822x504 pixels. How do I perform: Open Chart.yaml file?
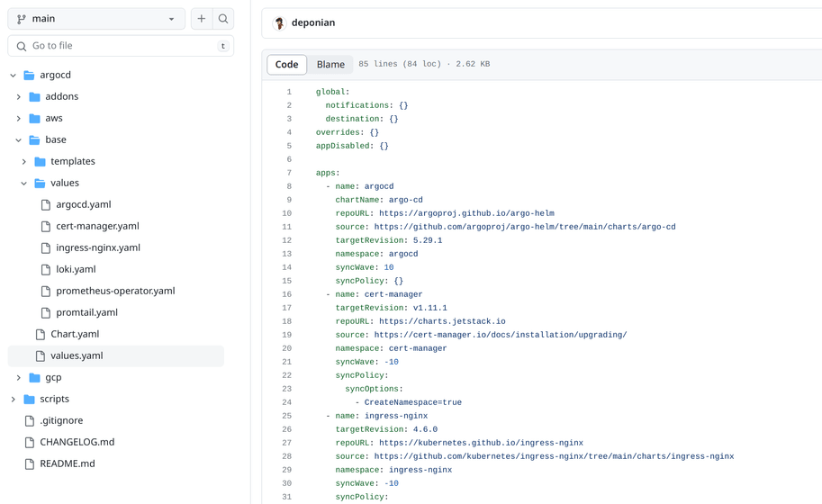75,334
